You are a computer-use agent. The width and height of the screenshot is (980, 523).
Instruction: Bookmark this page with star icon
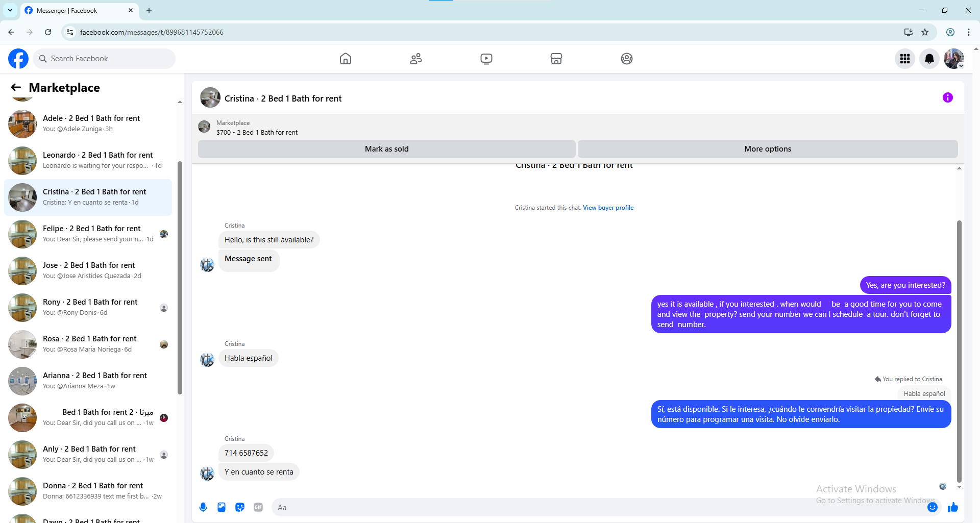coord(925,32)
